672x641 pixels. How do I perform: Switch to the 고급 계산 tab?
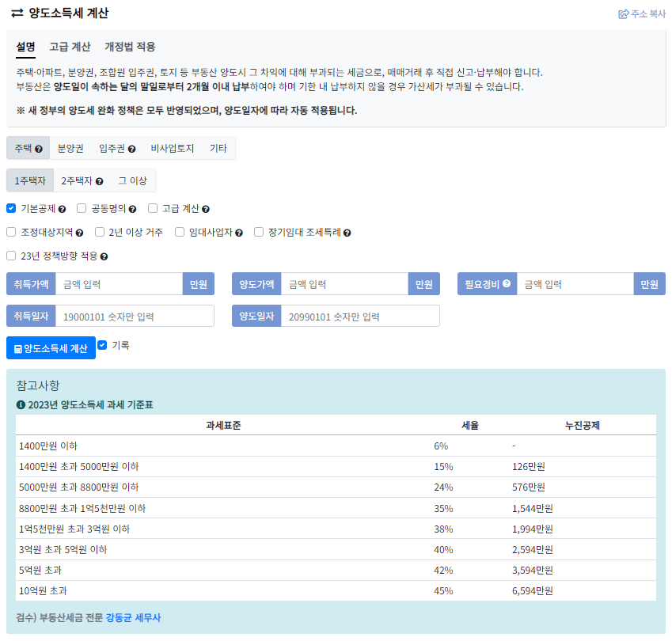tap(70, 47)
